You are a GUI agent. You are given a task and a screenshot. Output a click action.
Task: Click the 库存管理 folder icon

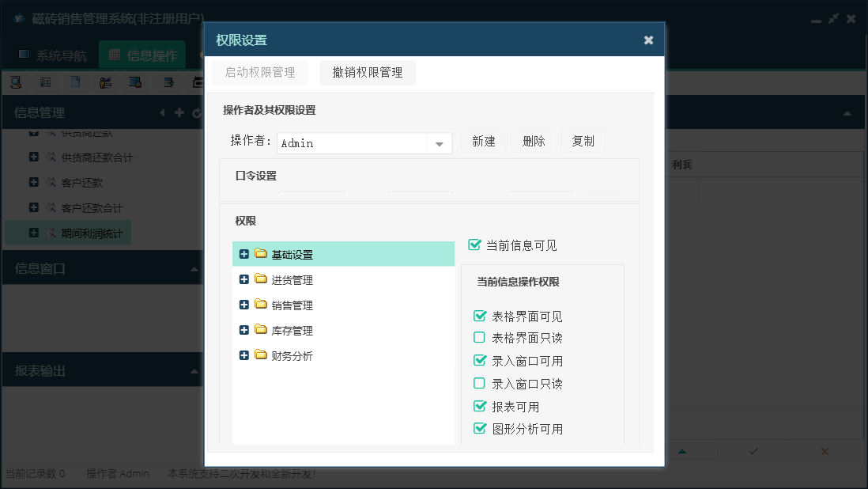[x=261, y=330]
